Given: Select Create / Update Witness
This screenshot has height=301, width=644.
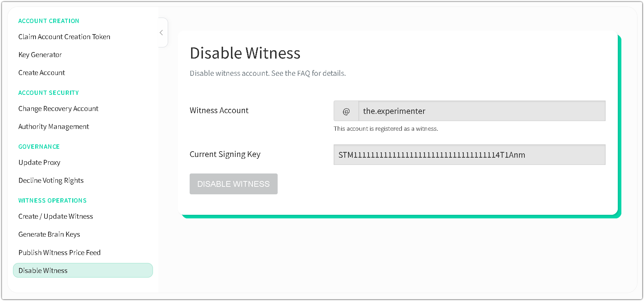Looking at the screenshot, I should pyautogui.click(x=56, y=216).
